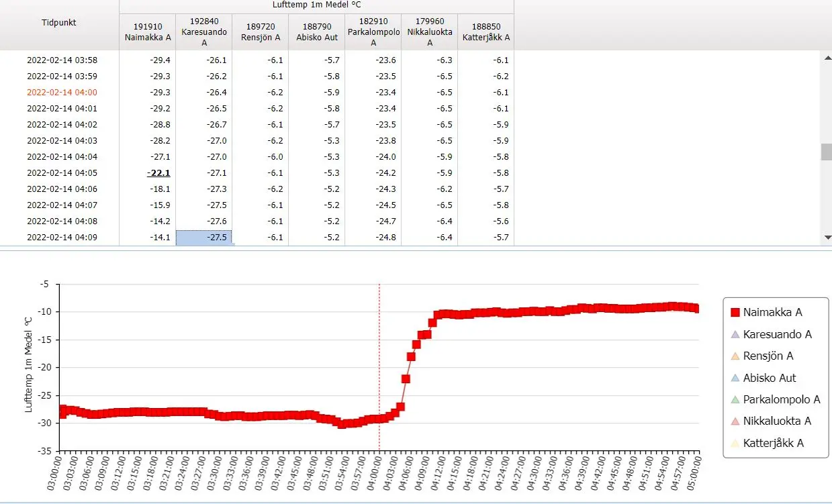Click the Lufttemp 1m Medel °C group header
The image size is (832, 504).
317,5
